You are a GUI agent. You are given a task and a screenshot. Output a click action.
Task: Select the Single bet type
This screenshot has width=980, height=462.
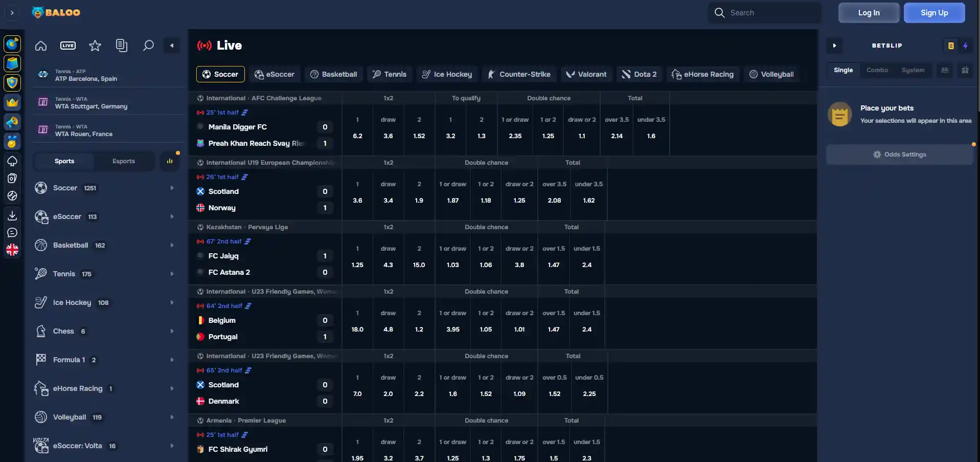click(x=843, y=70)
